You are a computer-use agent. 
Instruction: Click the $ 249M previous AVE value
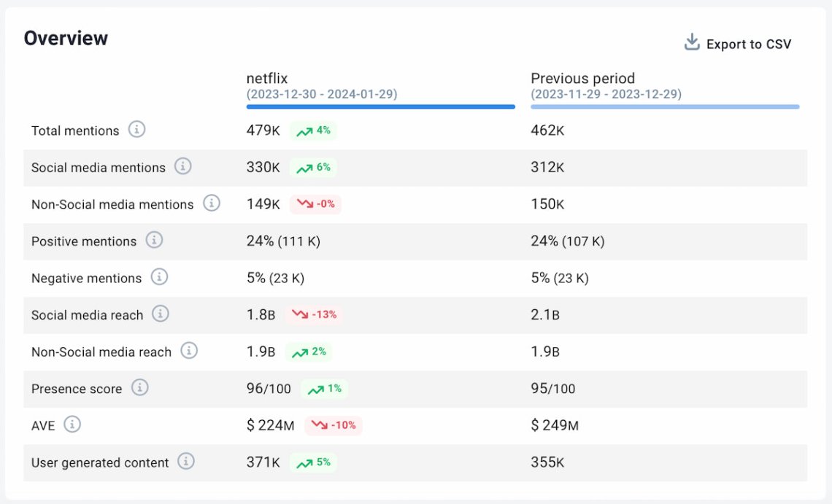click(x=555, y=425)
